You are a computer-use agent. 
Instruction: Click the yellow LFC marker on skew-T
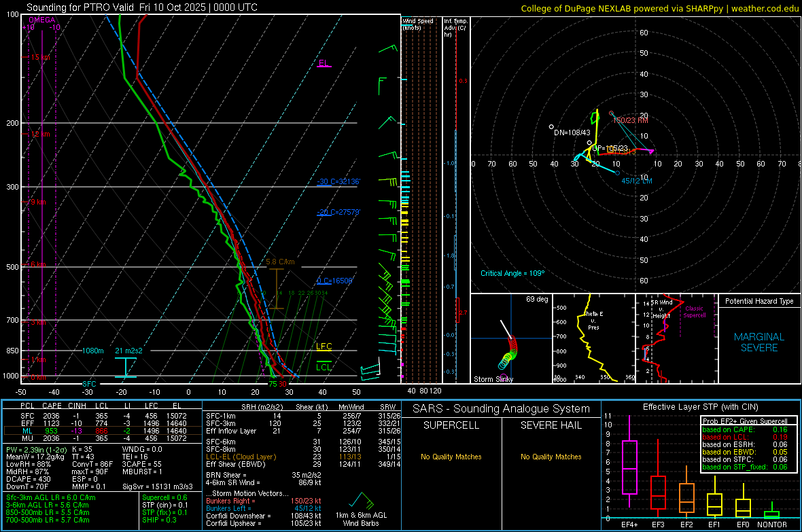pyautogui.click(x=324, y=347)
